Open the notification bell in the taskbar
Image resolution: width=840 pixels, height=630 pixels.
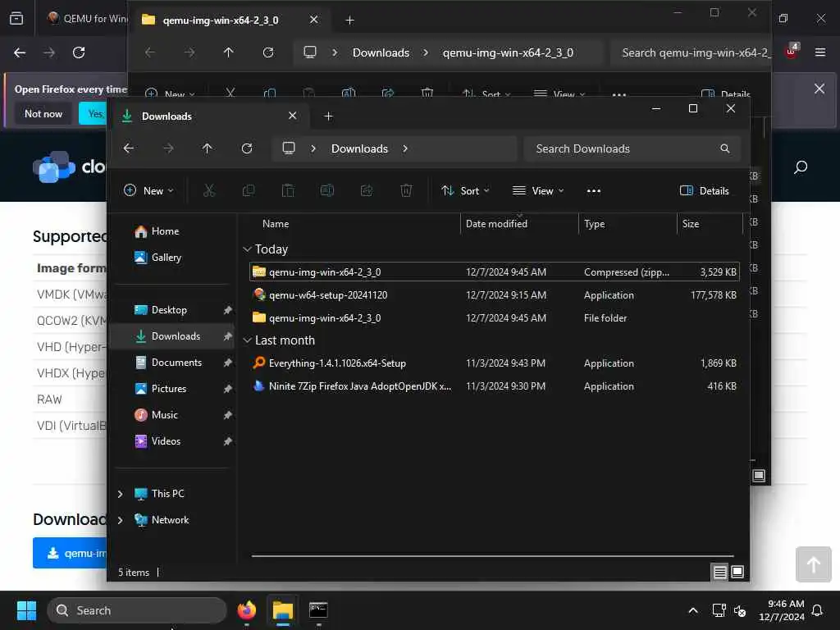coord(818,610)
